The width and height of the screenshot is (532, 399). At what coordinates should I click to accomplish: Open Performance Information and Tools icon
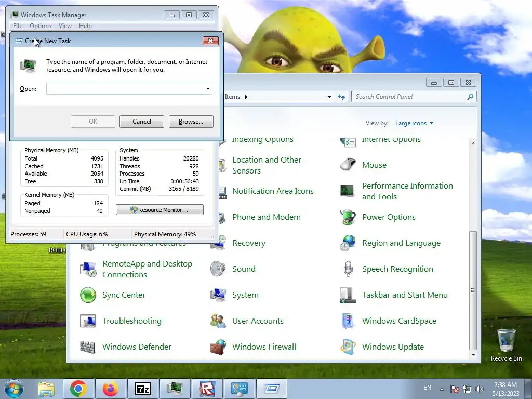(x=348, y=191)
